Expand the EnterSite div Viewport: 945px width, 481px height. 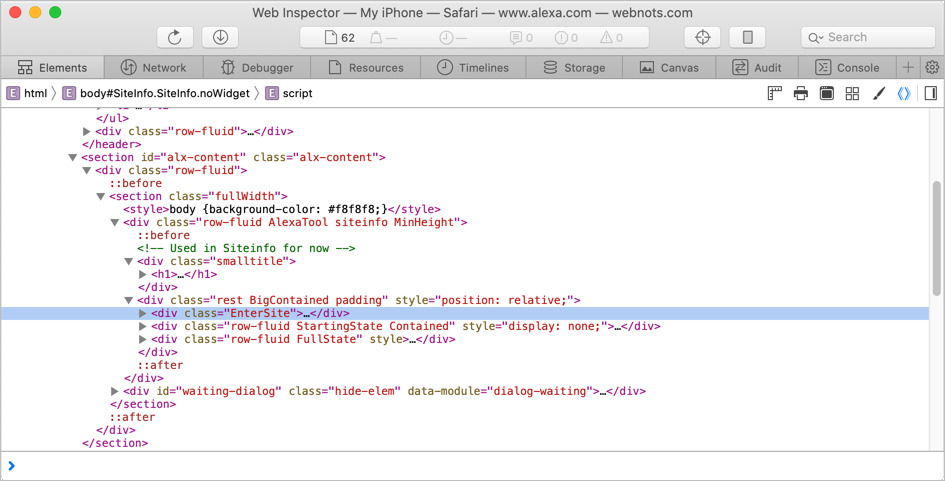143,313
